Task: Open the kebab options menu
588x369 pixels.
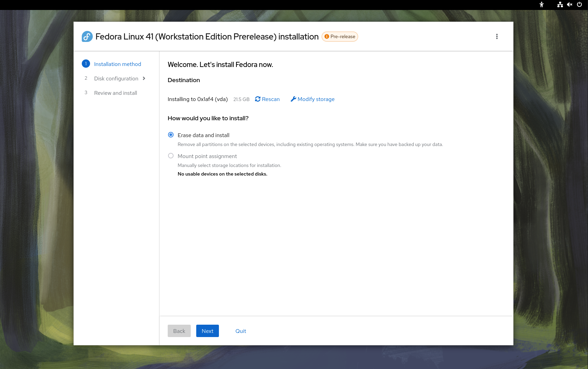Action: (497, 36)
